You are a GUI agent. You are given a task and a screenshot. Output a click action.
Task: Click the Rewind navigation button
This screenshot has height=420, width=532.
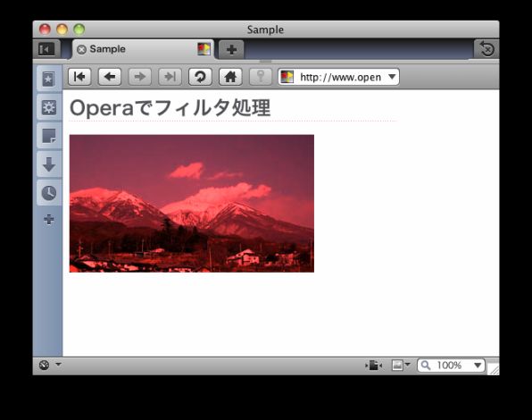pyautogui.click(x=79, y=77)
